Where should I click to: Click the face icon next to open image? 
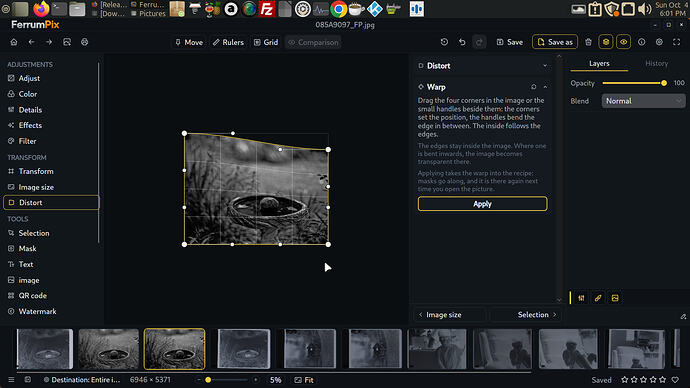[84, 42]
